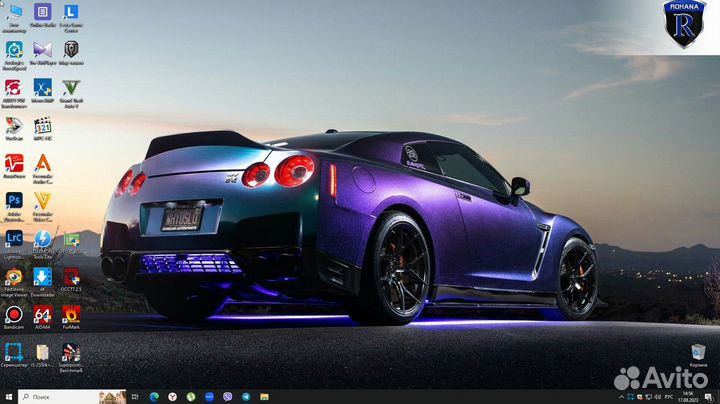Open the Windows Start menu
The image size is (720, 404).
coord(9,397)
